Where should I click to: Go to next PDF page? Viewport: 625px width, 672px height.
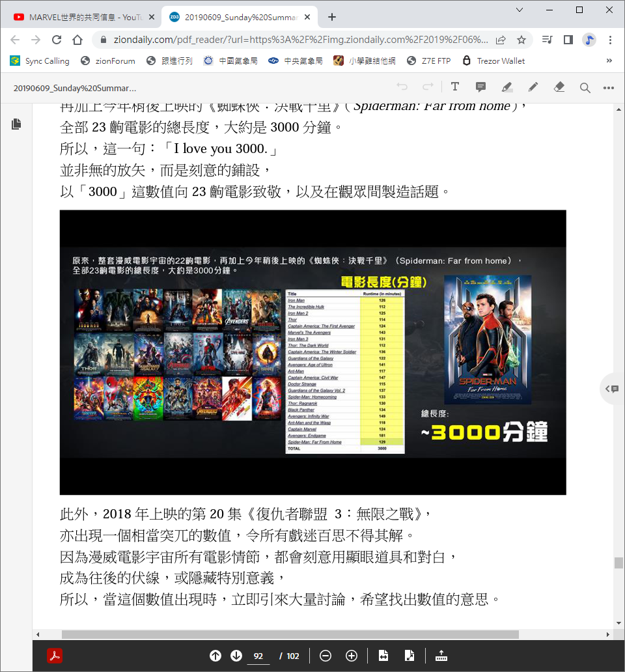coord(236,656)
